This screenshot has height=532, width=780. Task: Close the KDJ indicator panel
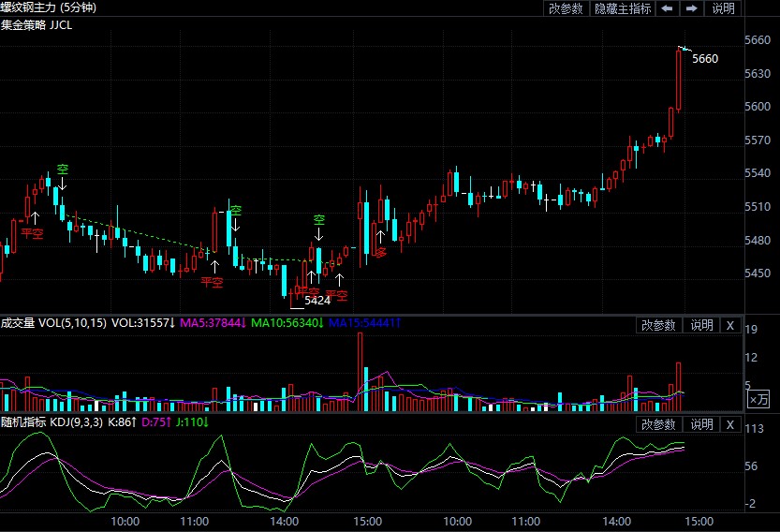[730, 424]
